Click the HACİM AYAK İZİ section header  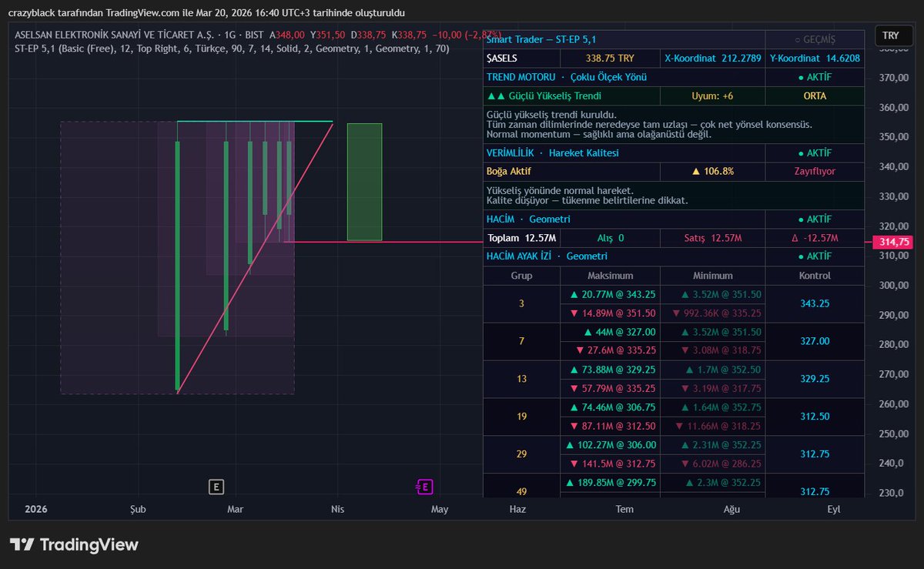(x=624, y=256)
